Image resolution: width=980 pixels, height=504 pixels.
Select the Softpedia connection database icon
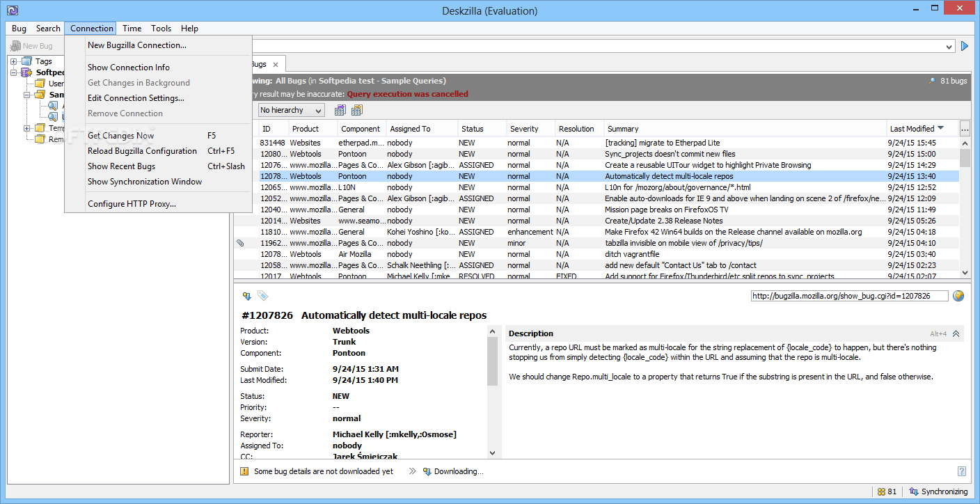(27, 72)
